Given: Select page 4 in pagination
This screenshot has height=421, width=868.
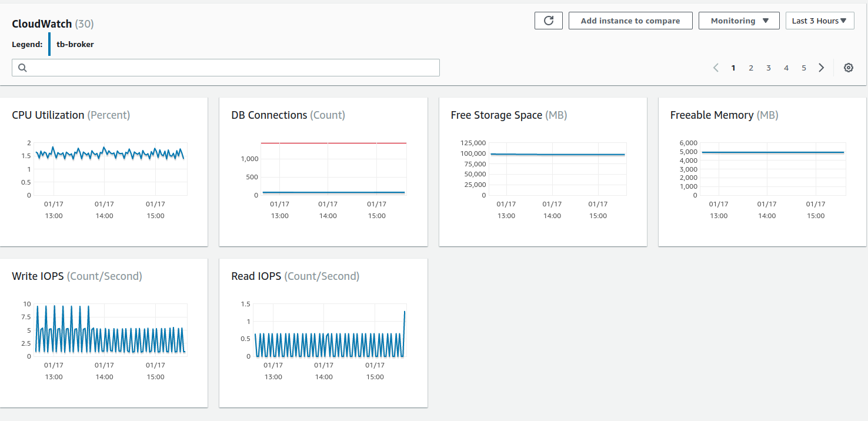Looking at the screenshot, I should pos(786,68).
